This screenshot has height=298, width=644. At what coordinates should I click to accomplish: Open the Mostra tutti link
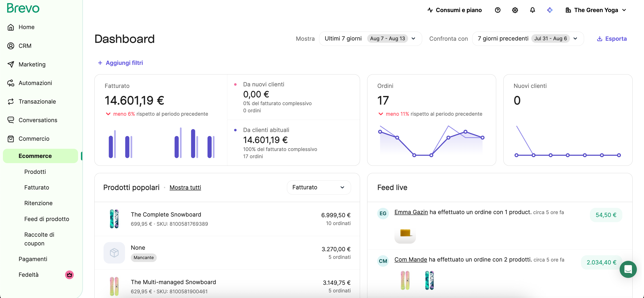(x=185, y=187)
